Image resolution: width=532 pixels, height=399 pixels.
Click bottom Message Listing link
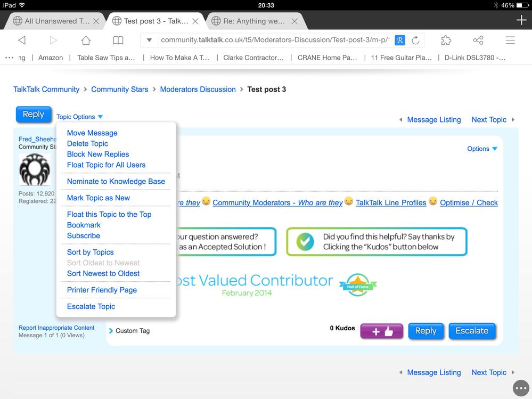tap(434, 372)
